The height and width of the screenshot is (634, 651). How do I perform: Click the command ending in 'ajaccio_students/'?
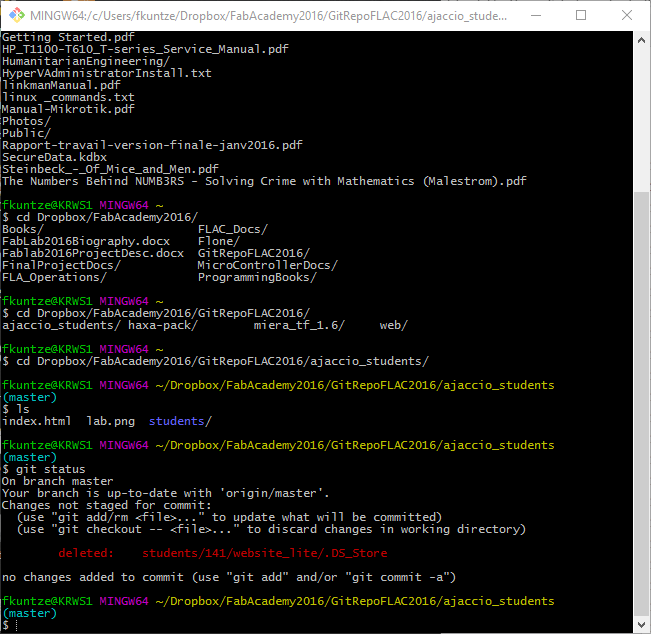click(215, 361)
